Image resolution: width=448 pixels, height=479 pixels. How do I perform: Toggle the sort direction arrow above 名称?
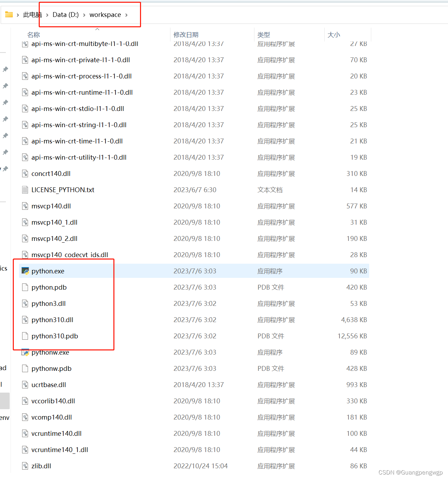pyautogui.click(x=97, y=29)
